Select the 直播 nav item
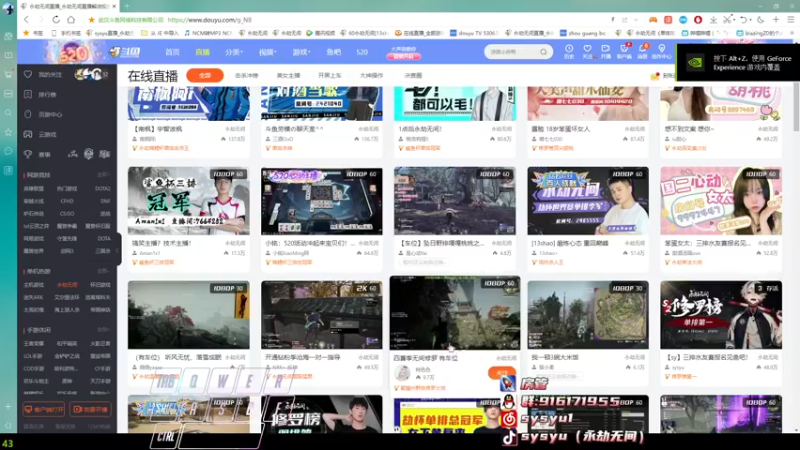This screenshot has width=800, height=450. (203, 52)
